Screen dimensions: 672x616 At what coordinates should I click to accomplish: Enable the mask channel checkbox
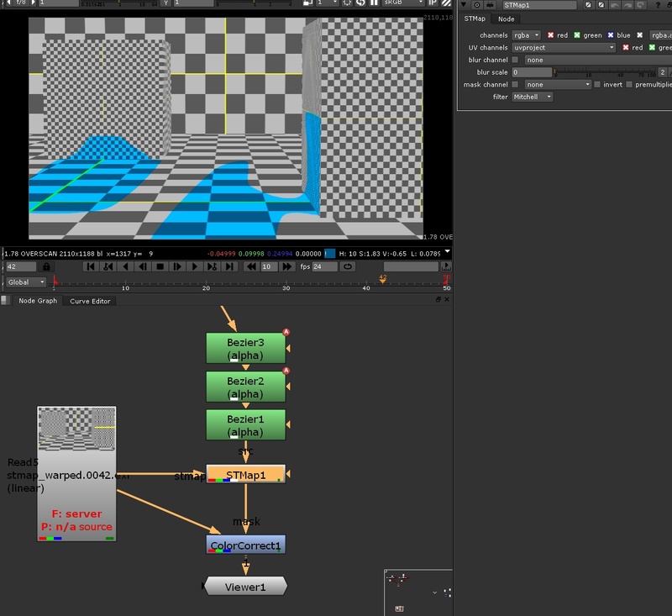point(515,85)
